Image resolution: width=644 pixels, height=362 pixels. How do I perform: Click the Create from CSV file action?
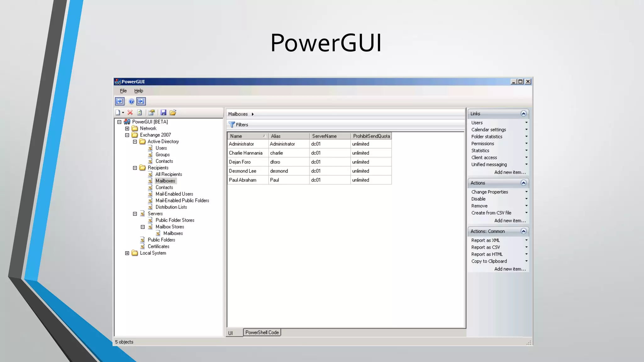click(491, 213)
